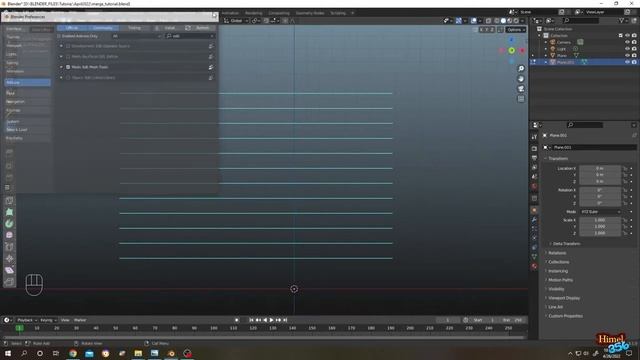640x360 pixels.
Task: Open the Material properties tab icon
Action: tap(534, 266)
